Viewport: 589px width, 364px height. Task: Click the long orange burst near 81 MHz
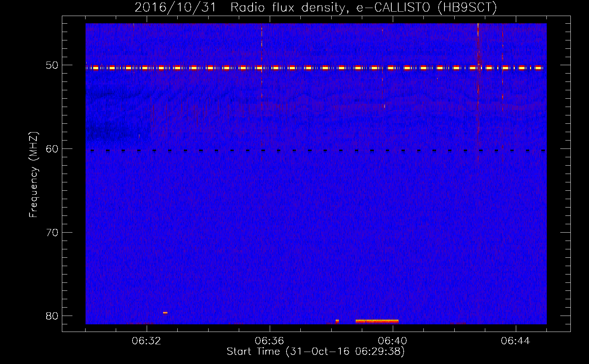(x=377, y=321)
